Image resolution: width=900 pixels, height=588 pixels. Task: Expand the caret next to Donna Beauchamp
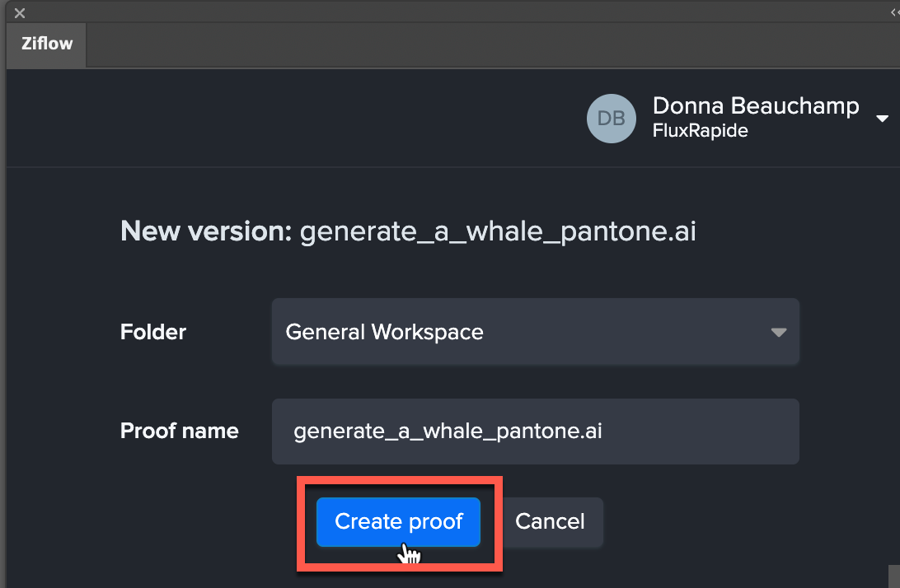[882, 118]
